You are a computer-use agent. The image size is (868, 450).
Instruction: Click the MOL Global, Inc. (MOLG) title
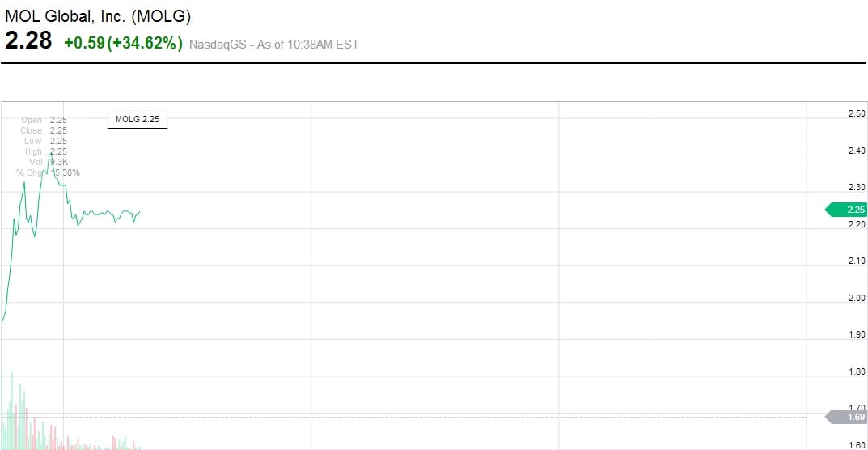point(98,15)
